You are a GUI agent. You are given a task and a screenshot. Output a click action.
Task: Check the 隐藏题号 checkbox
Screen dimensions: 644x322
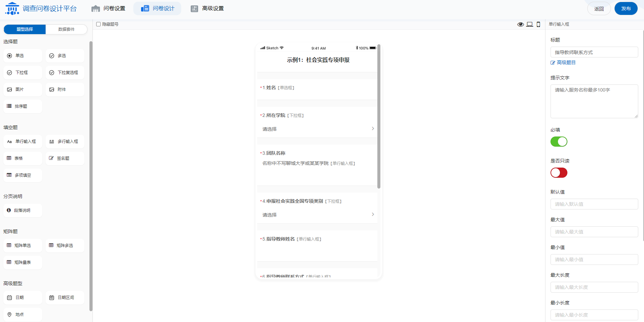tap(99, 24)
